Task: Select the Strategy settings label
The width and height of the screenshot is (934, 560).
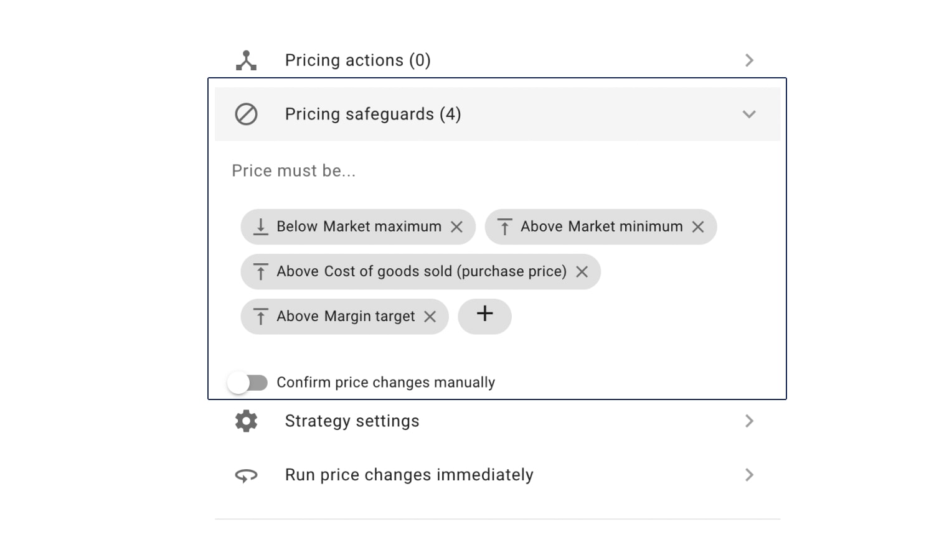Action: 352,421
